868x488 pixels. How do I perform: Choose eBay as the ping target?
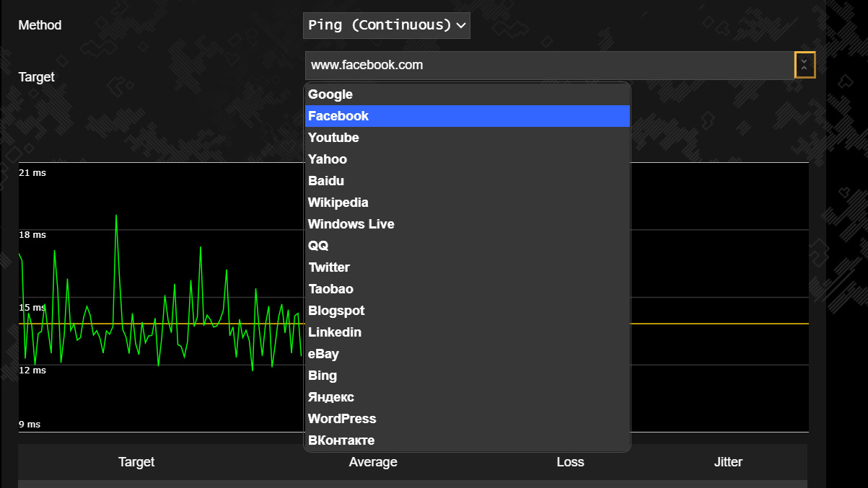(467, 354)
